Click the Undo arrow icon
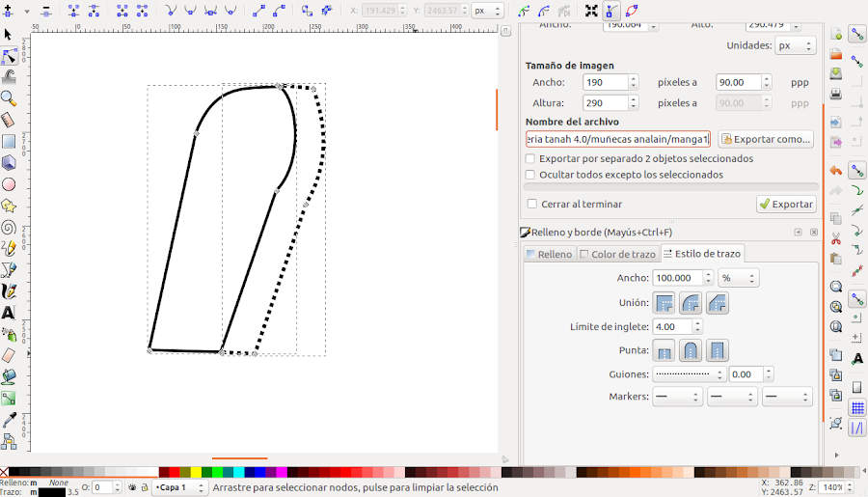The image size is (868, 497). tap(836, 171)
